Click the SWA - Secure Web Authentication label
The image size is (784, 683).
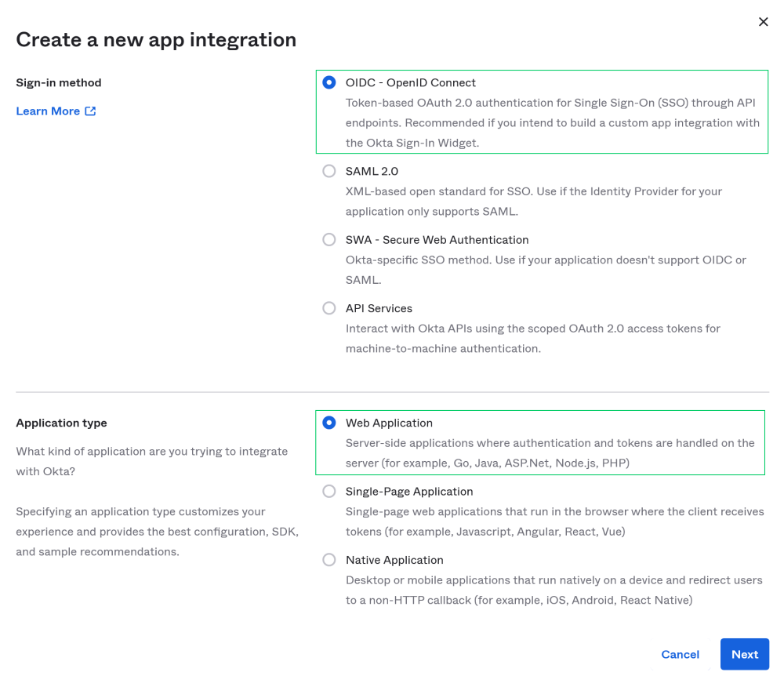(x=437, y=239)
